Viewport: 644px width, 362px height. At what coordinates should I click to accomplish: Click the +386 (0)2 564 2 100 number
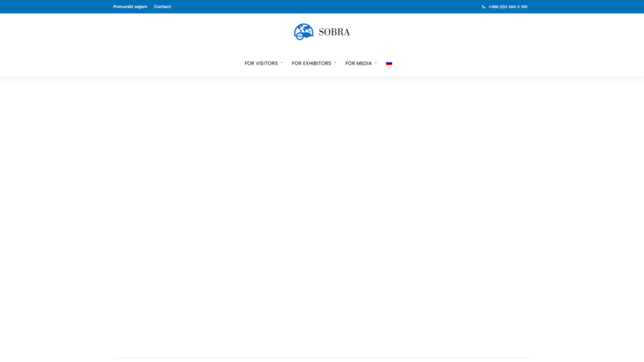pyautogui.click(x=508, y=7)
